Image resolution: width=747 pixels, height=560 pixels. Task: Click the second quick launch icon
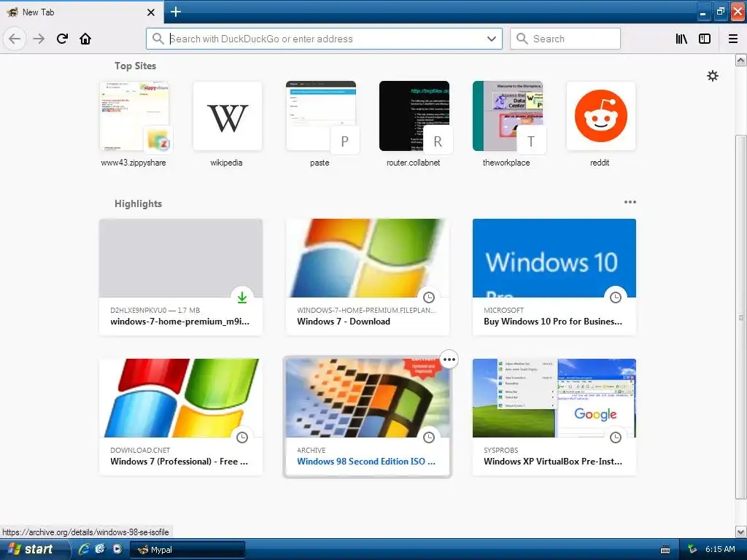100,549
